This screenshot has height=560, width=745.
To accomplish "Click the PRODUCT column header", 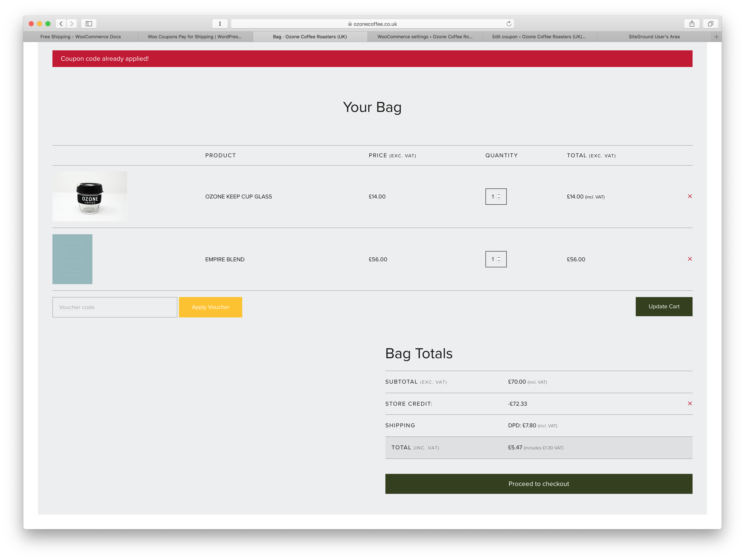I will [x=220, y=155].
